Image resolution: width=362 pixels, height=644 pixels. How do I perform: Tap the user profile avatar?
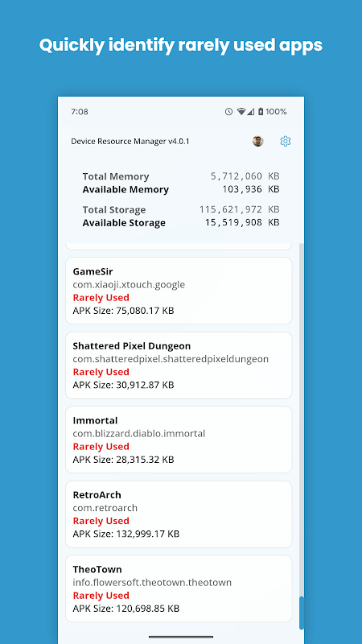pos(257,142)
